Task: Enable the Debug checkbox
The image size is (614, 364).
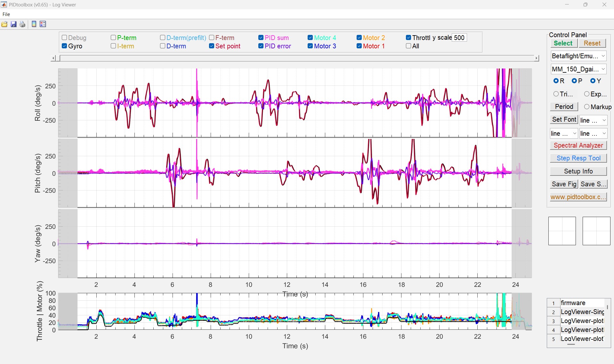Action: pyautogui.click(x=64, y=38)
